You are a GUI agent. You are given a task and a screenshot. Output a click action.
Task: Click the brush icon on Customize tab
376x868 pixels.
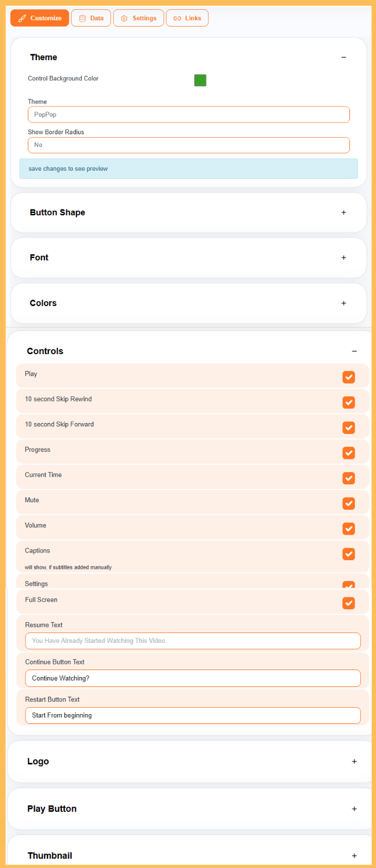[x=22, y=19]
